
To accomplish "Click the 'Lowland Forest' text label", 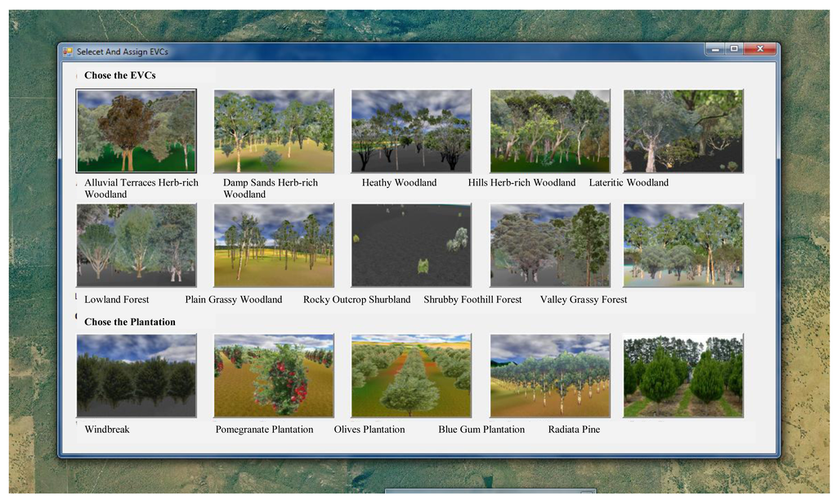I will pyautogui.click(x=117, y=300).
